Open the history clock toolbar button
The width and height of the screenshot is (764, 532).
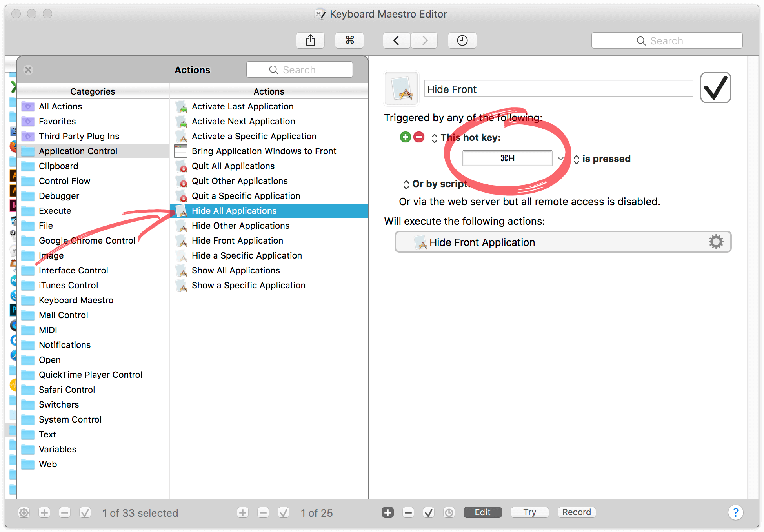click(x=462, y=40)
